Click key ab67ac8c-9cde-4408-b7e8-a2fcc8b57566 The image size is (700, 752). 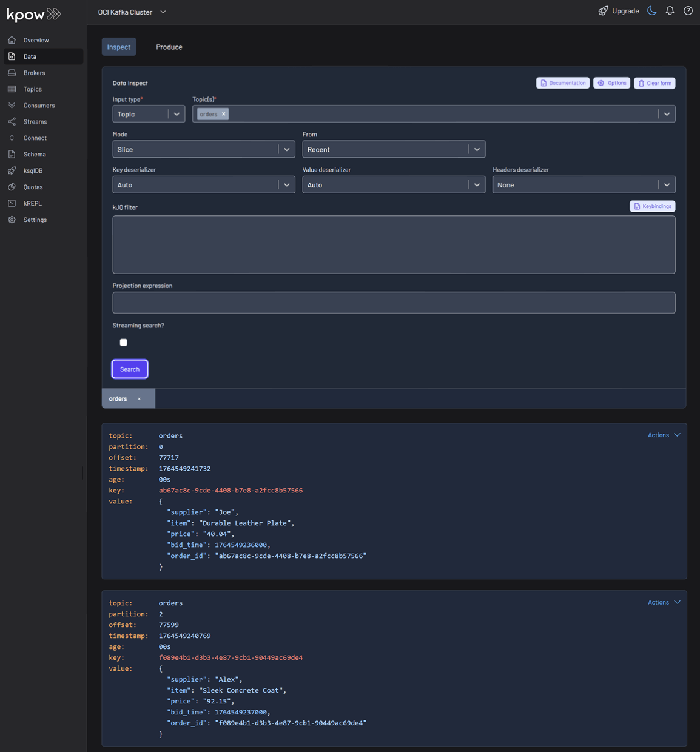(231, 491)
